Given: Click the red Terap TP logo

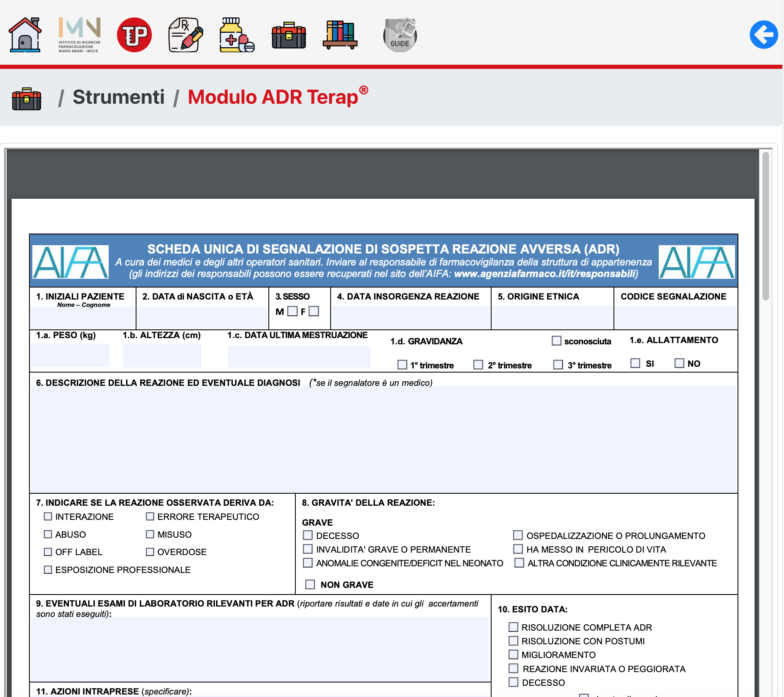Looking at the screenshot, I should coord(134,35).
